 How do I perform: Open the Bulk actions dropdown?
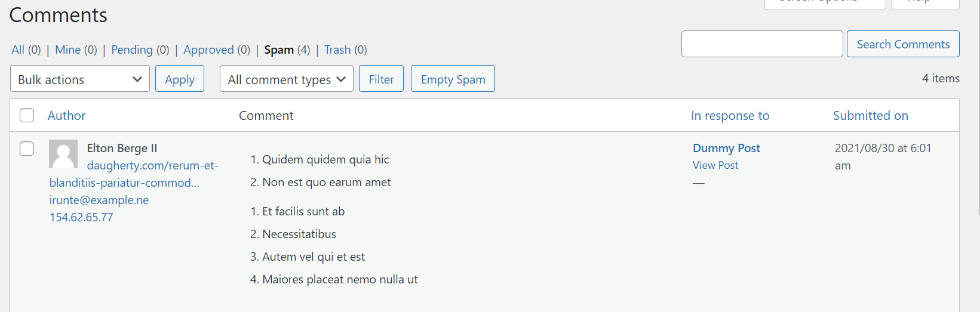coord(80,79)
